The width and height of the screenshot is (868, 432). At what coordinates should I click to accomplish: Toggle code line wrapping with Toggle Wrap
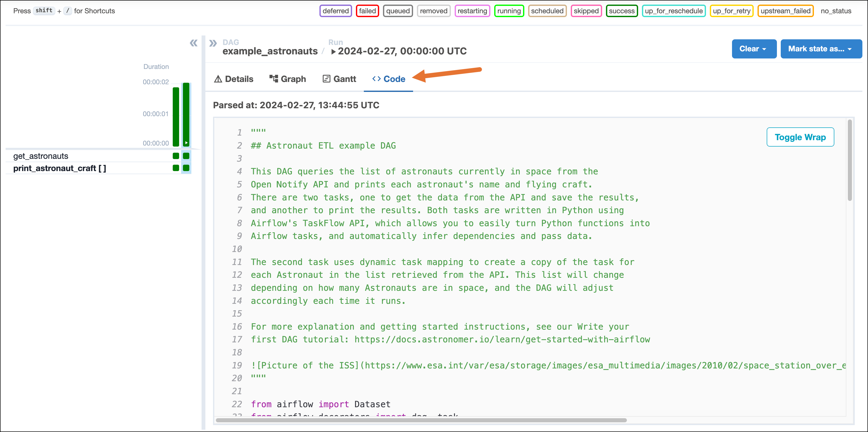(800, 137)
